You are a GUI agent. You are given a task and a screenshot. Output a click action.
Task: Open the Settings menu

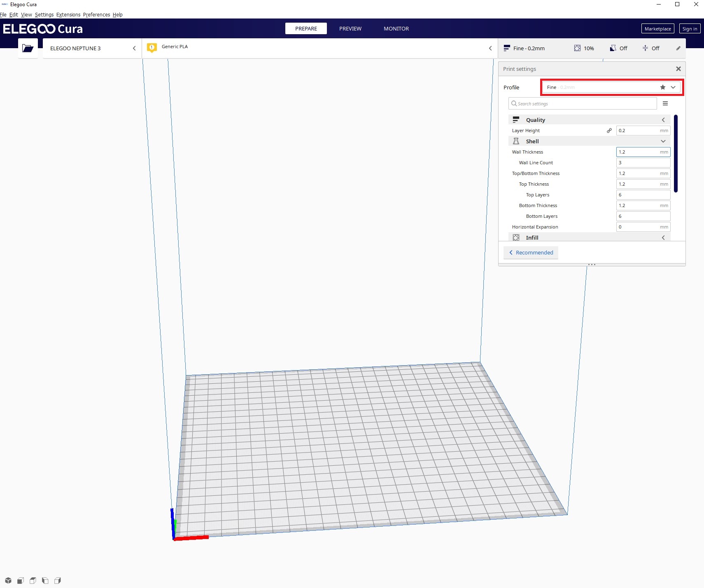[x=44, y=15]
